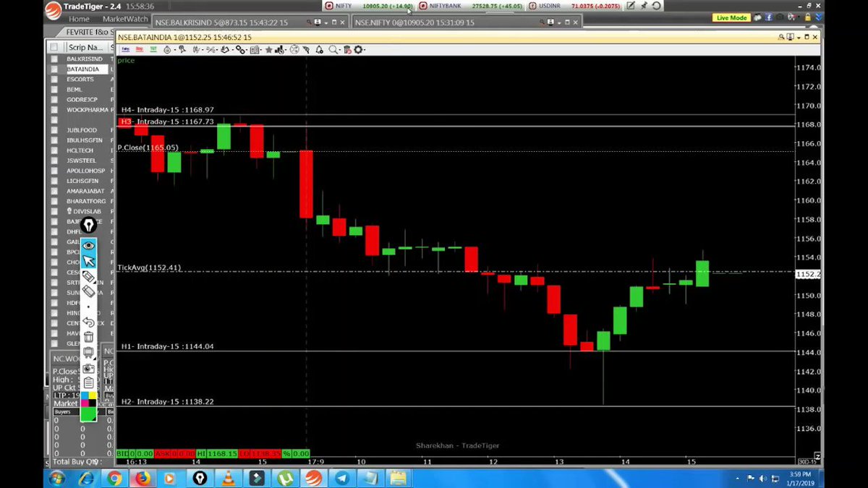Viewport: 868px width, 488px height.
Task: Click the edit note icon beside USDINR ticker
Action: coord(631,6)
